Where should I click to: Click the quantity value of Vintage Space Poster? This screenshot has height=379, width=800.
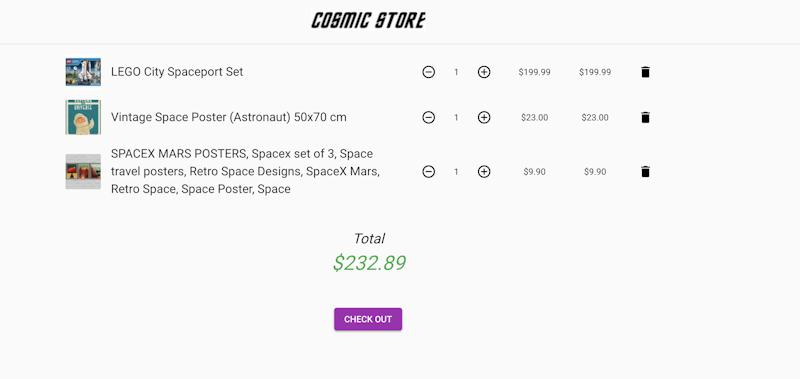pyautogui.click(x=456, y=117)
